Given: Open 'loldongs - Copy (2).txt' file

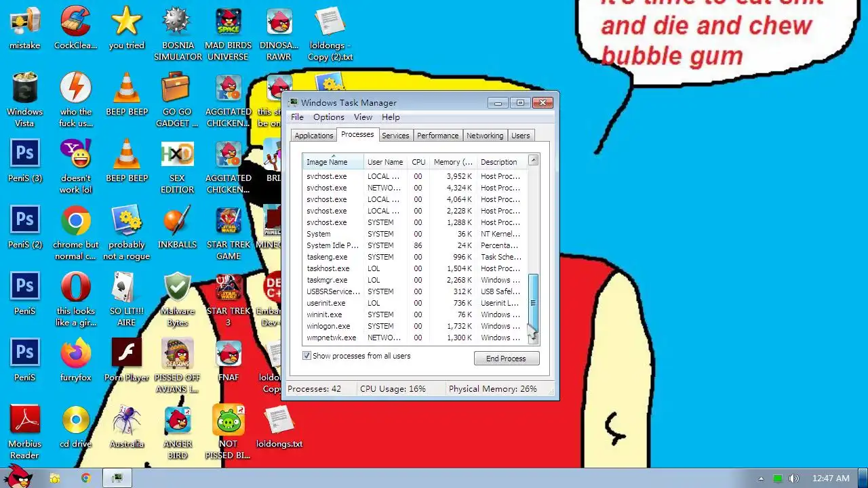Looking at the screenshot, I should tap(330, 34).
